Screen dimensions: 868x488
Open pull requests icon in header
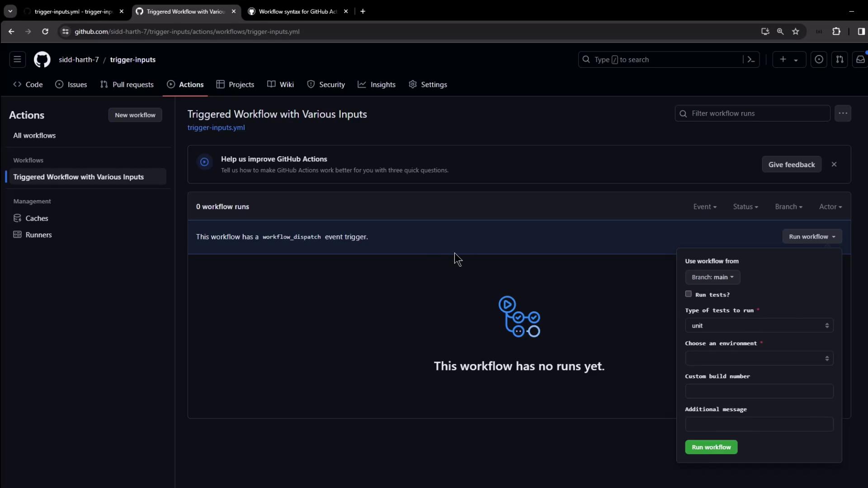tap(840, 60)
